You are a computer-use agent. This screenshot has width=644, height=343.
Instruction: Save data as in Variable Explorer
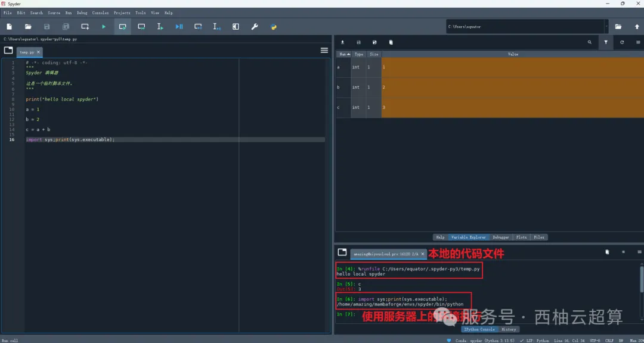point(374,42)
